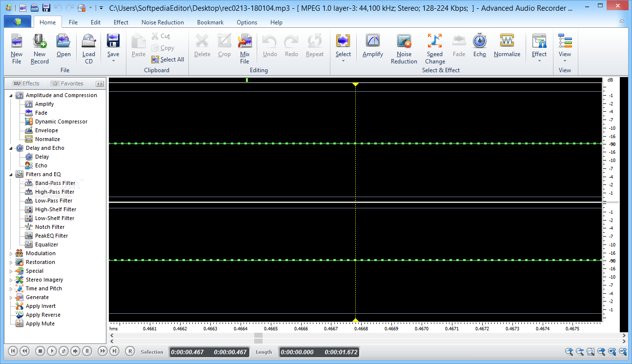This screenshot has width=632, height=364.
Task: Click the horizontal scrollbar thumb under waveform
Action: pos(259,335)
